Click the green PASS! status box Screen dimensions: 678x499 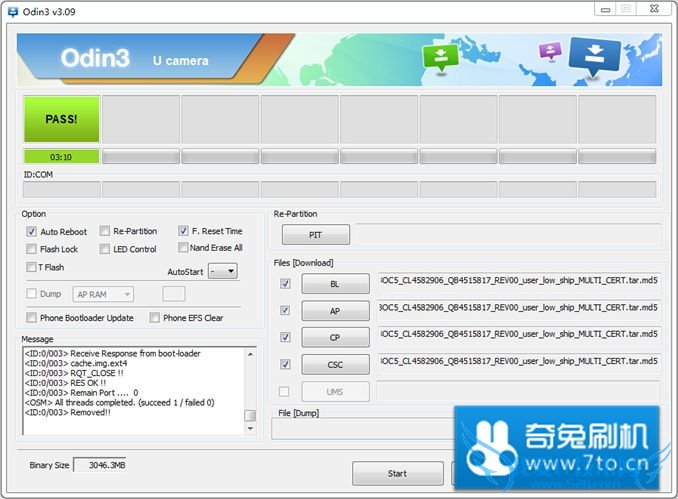[61, 119]
